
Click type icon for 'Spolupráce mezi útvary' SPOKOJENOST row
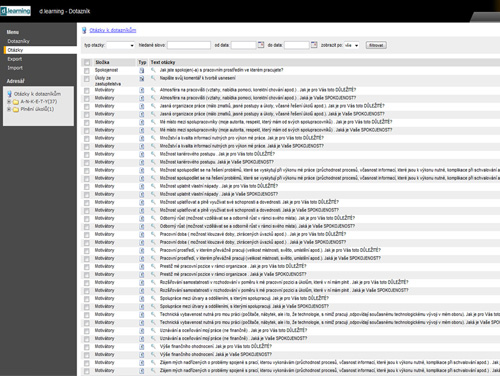pyautogui.click(x=142, y=306)
